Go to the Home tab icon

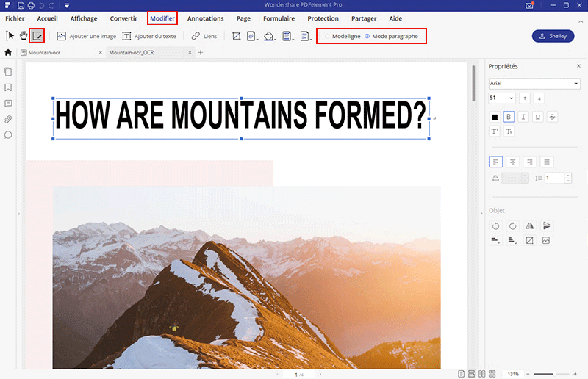click(x=8, y=52)
